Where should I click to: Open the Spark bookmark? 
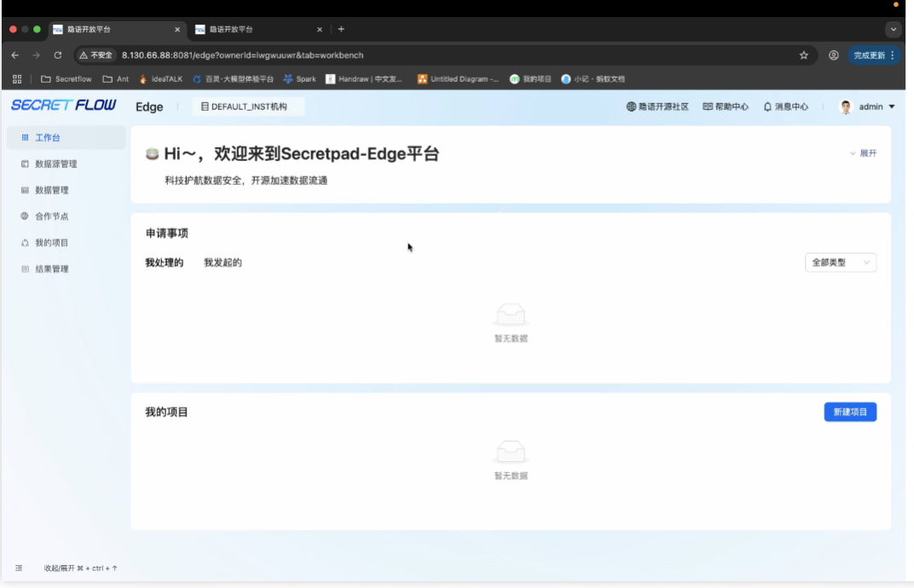[x=299, y=79]
